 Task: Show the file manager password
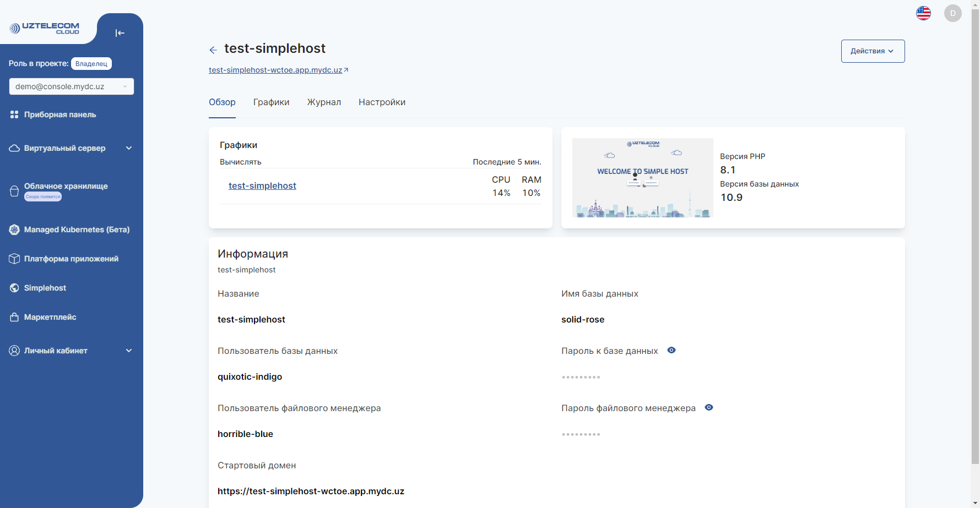708,407
